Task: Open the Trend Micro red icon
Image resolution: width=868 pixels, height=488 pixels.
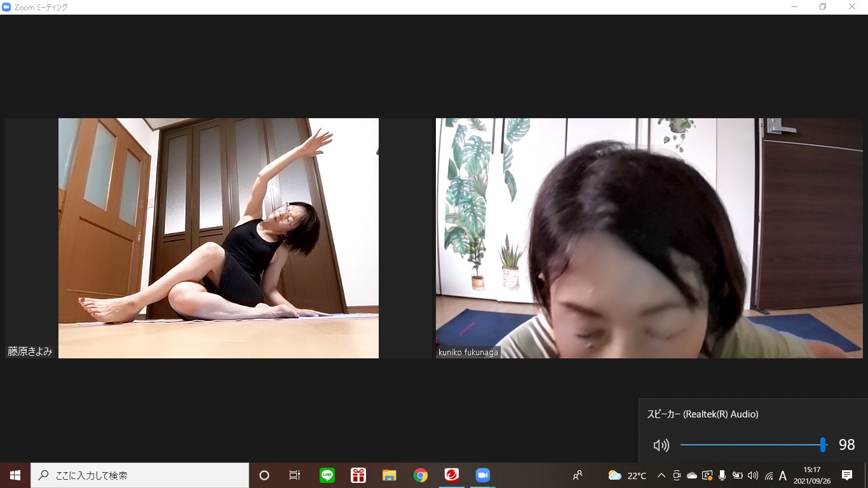Action: pos(452,475)
